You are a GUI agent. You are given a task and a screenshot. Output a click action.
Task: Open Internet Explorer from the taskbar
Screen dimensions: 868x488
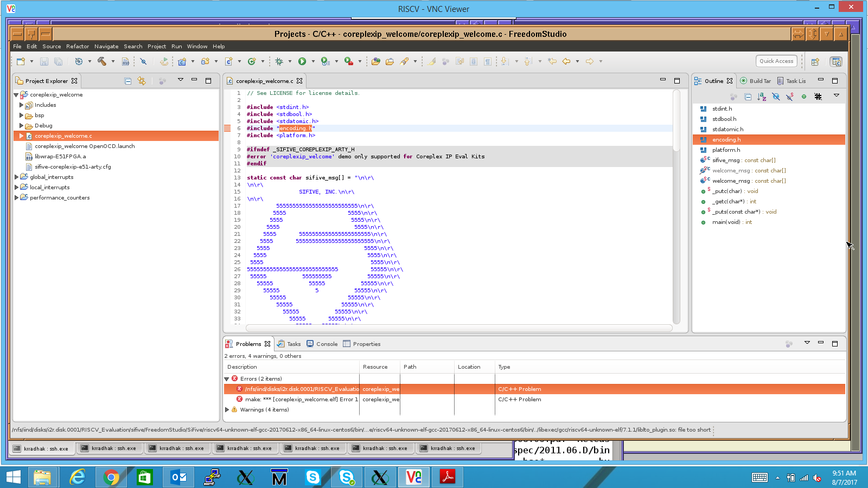tap(78, 477)
